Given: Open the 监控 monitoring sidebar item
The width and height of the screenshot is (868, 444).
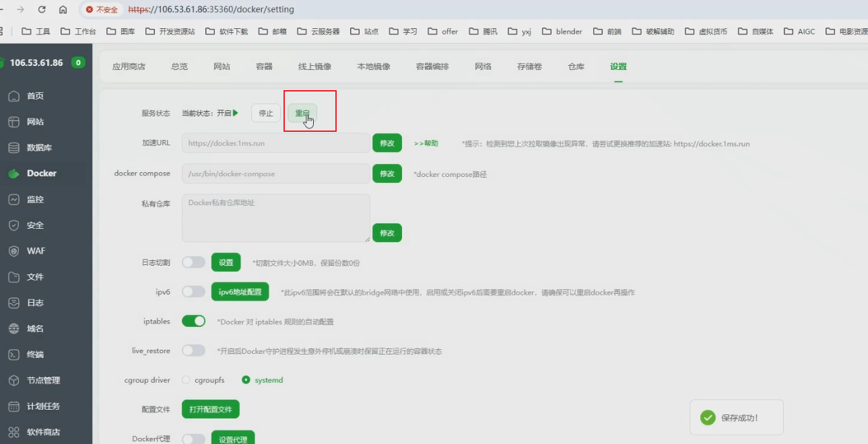Looking at the screenshot, I should [x=42, y=199].
